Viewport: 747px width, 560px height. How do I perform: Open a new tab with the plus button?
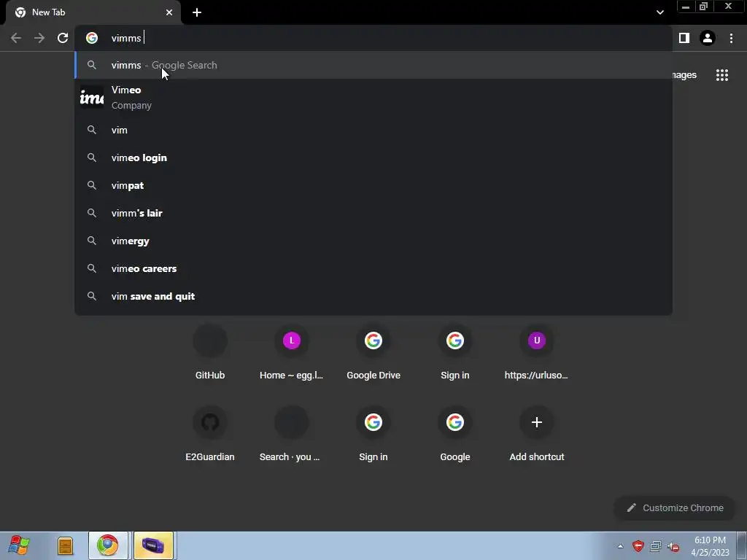[197, 12]
